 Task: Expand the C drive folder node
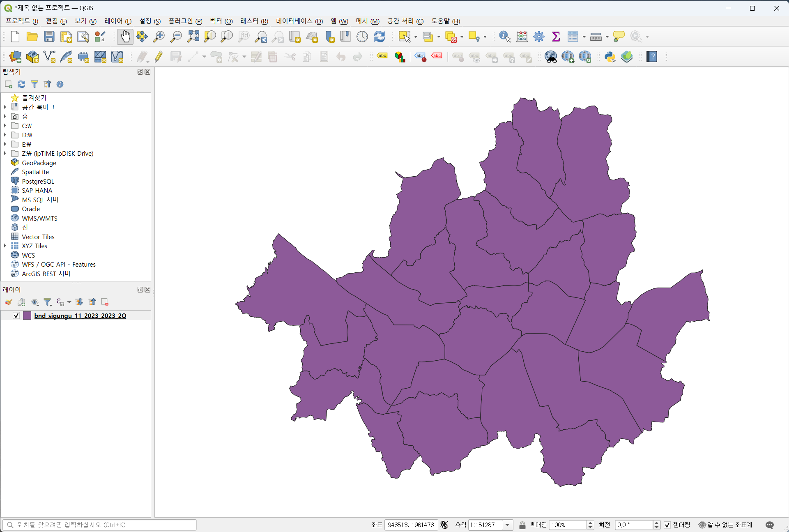(x=5, y=126)
